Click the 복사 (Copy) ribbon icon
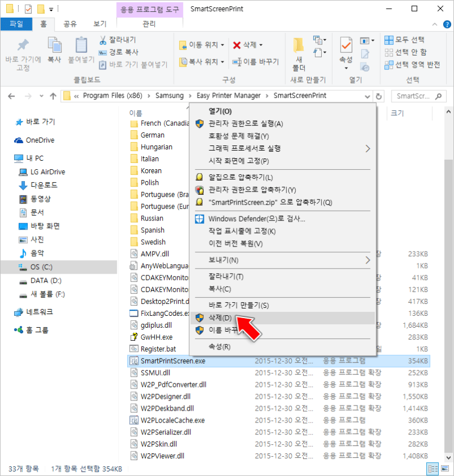This screenshot has height=476, width=454. coord(54,48)
